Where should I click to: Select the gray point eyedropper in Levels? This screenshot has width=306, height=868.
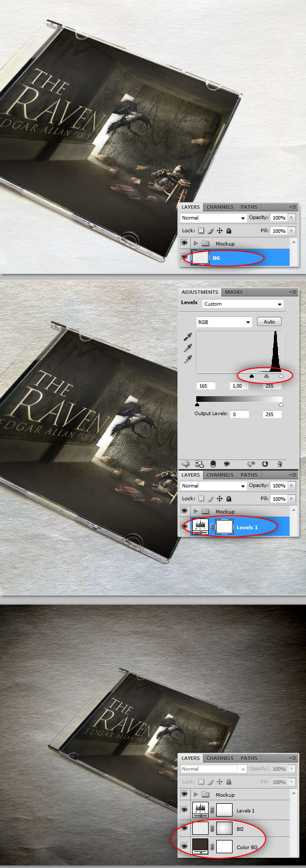coord(188,348)
